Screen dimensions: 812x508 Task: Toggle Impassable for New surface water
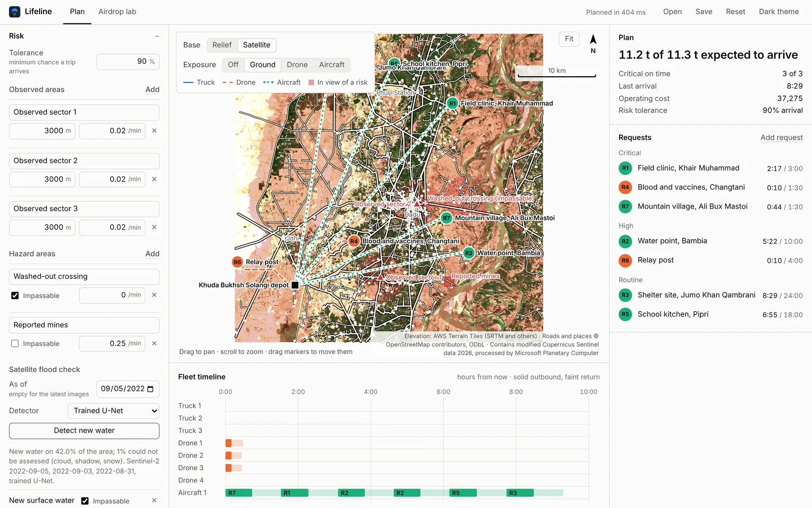pyautogui.click(x=85, y=501)
